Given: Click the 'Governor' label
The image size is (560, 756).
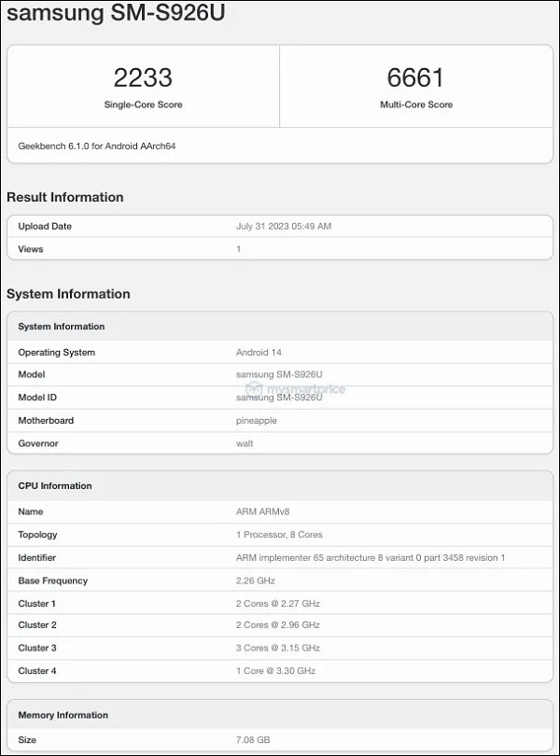Looking at the screenshot, I should tap(38, 443).
